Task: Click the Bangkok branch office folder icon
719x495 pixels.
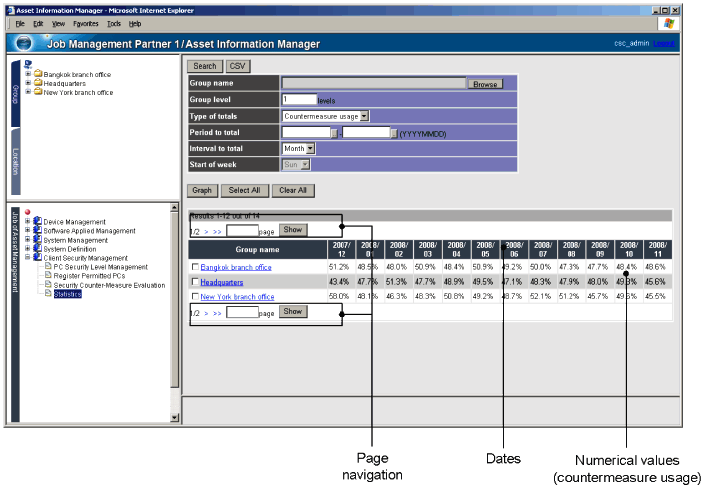Action: (x=38, y=74)
